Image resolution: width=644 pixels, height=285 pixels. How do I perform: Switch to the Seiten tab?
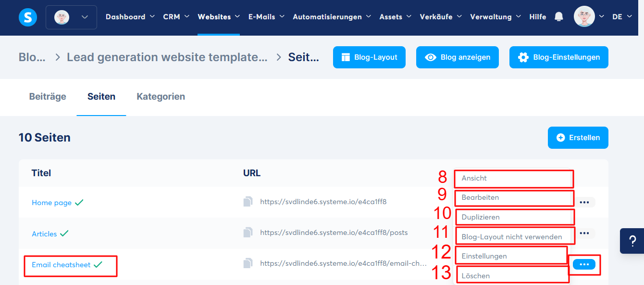click(101, 97)
